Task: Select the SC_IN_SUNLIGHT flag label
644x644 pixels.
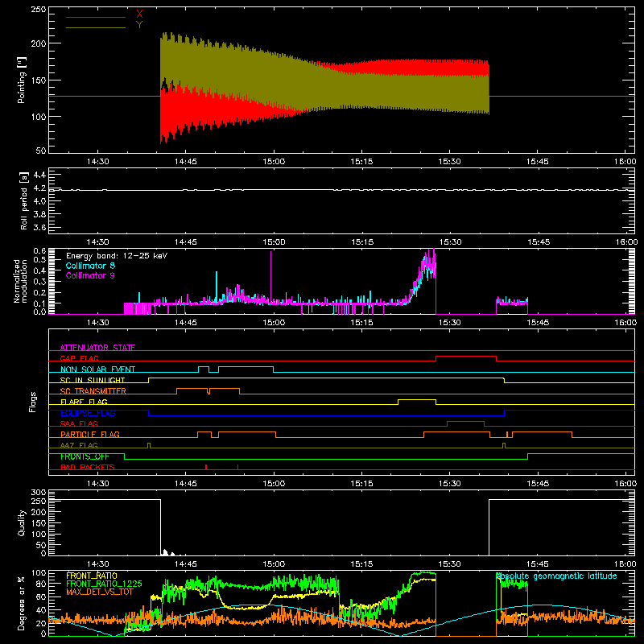Action: click(93, 380)
